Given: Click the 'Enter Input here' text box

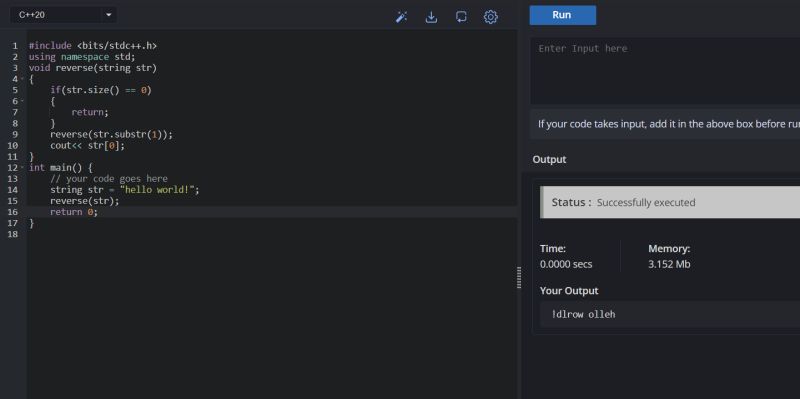Looking at the screenshot, I should [665, 70].
